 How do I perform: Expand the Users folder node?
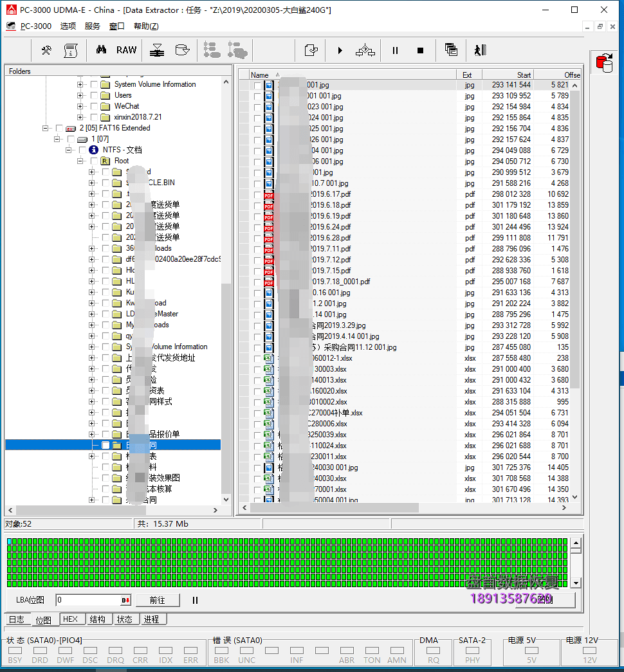80,96
